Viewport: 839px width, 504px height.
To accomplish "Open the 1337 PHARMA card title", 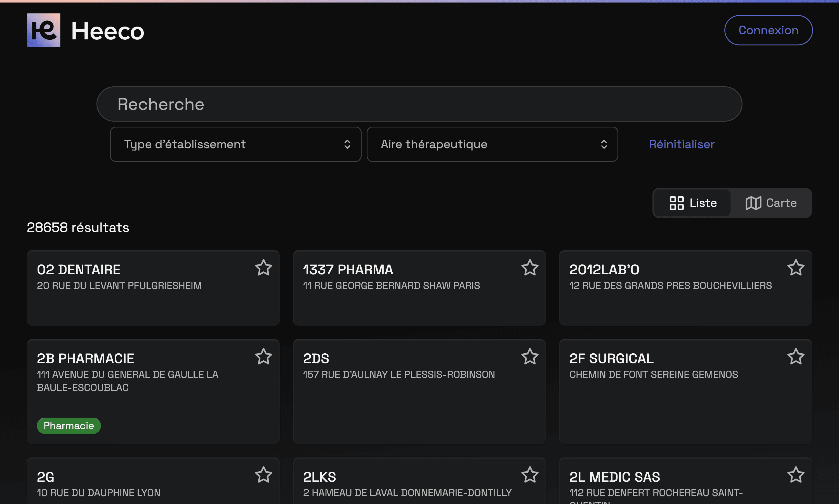I will tap(348, 270).
